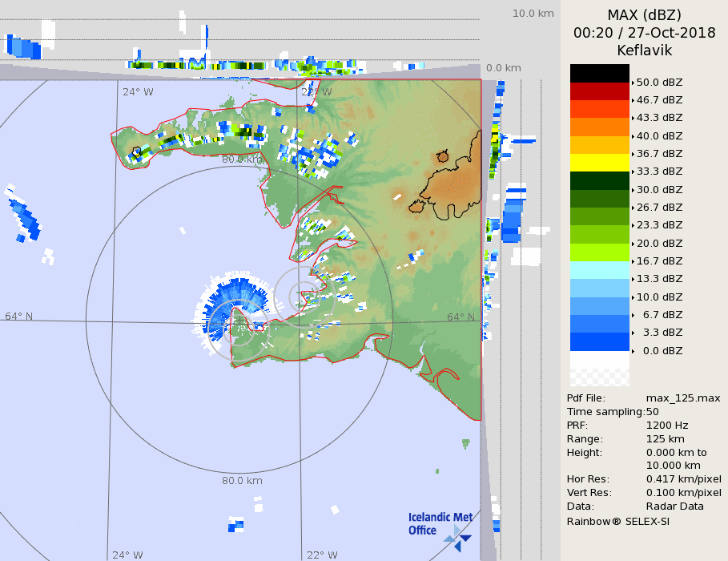The height and width of the screenshot is (561, 728).
Task: Click the blue 0.0 dBZ legend swatch
Action: (600, 341)
